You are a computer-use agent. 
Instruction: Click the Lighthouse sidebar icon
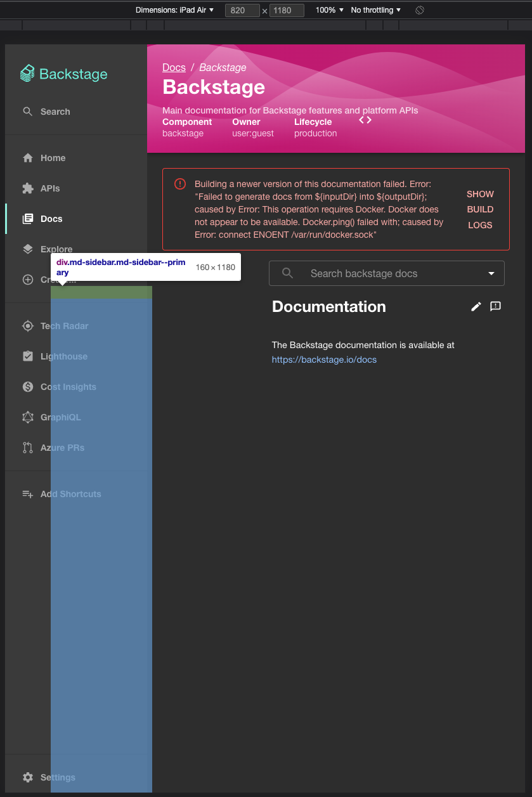coord(28,356)
